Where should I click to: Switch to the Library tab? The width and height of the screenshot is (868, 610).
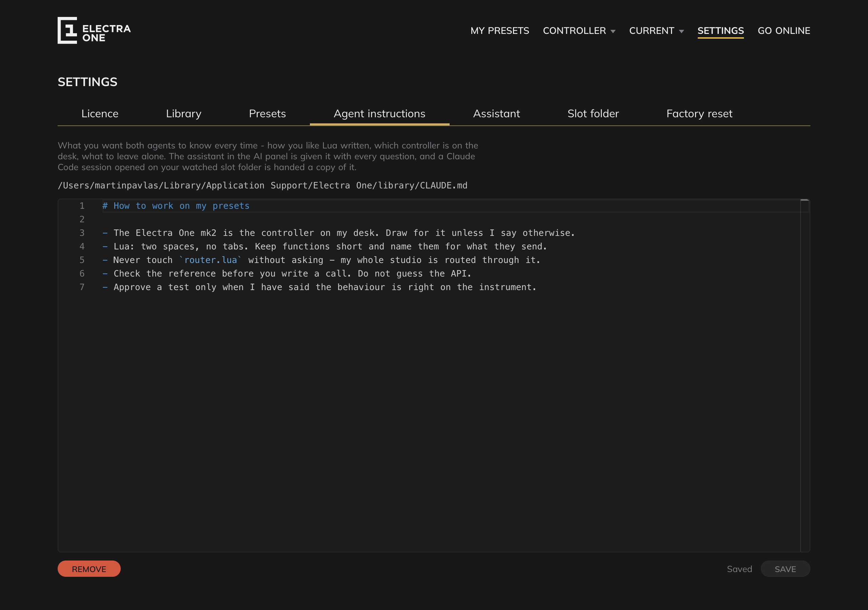coord(184,114)
